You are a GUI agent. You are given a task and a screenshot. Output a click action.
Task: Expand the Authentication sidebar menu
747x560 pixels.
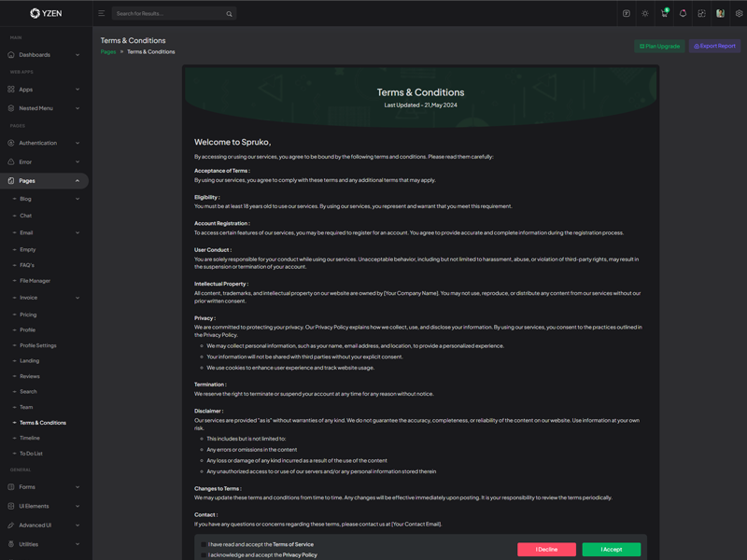tap(45, 143)
